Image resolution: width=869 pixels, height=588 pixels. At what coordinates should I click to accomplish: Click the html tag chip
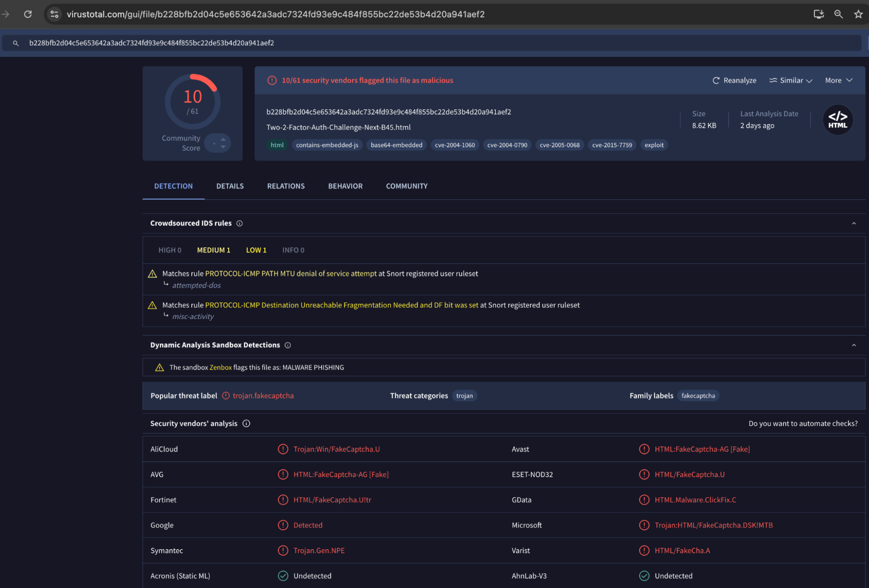277,145
